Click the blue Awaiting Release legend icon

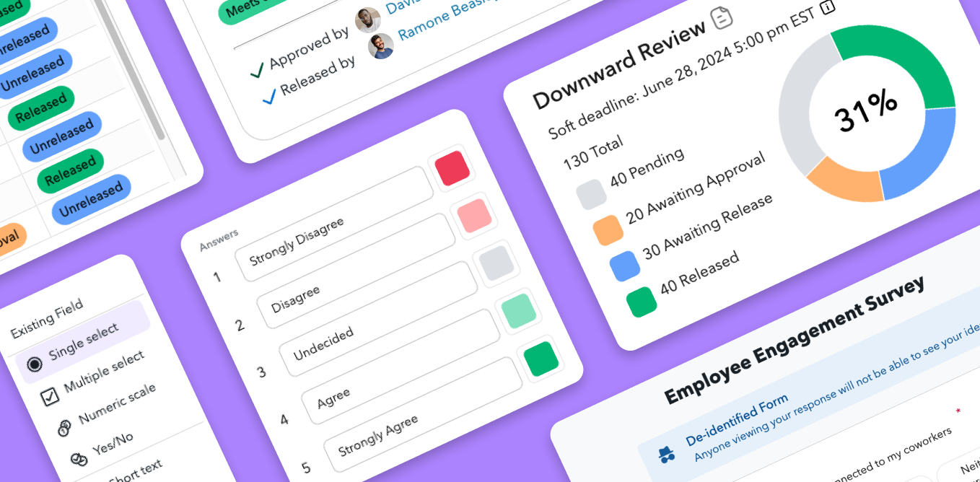(x=624, y=265)
